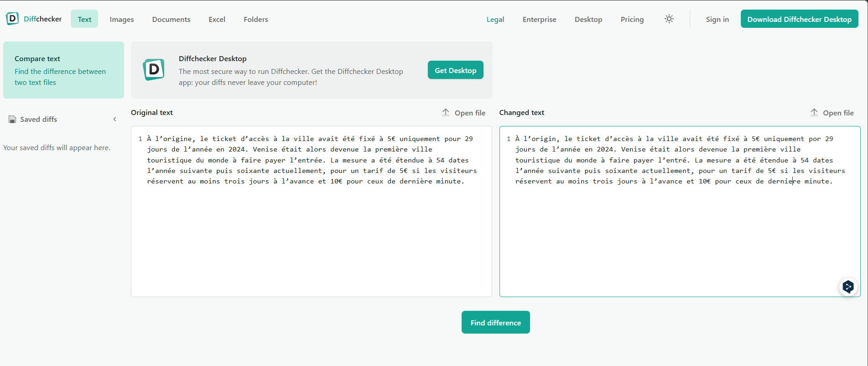
Task: Click Download Diffchecker Desktop button
Action: point(800,19)
